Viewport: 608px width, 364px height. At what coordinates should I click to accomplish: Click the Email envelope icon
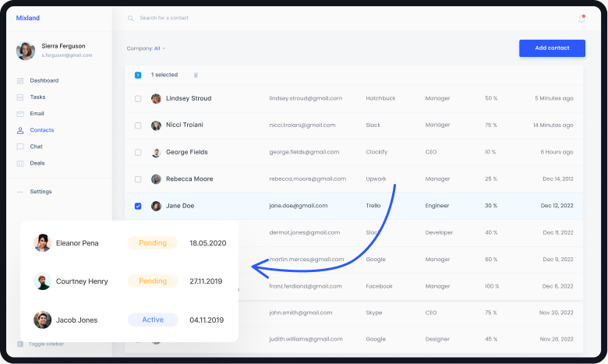tap(20, 114)
